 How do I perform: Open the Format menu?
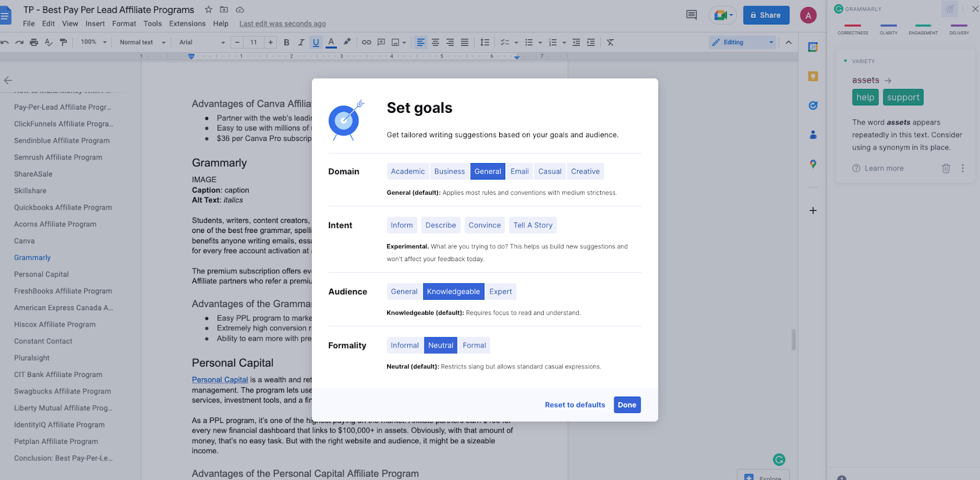(x=124, y=24)
